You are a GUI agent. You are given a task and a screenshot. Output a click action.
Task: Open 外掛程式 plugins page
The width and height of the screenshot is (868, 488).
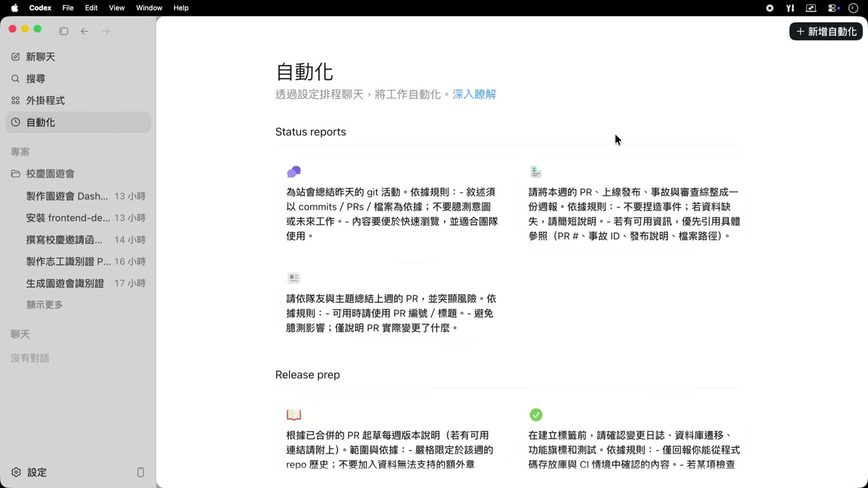[78, 100]
